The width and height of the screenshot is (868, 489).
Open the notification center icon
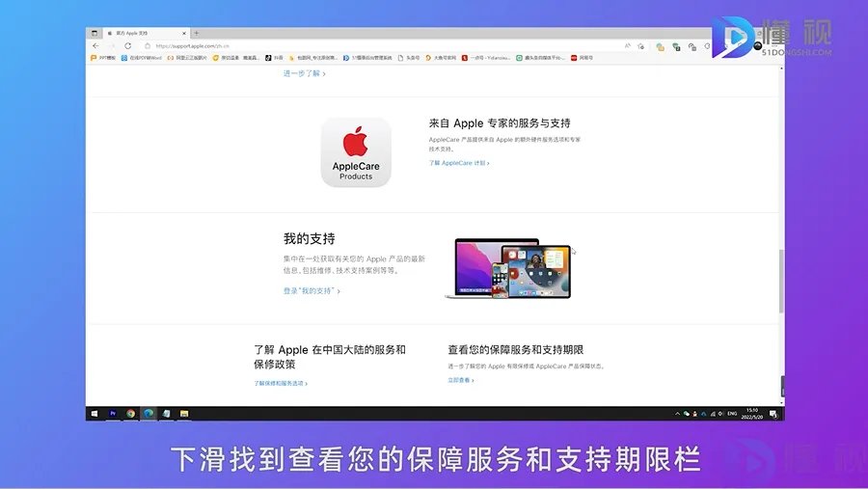tap(773, 414)
